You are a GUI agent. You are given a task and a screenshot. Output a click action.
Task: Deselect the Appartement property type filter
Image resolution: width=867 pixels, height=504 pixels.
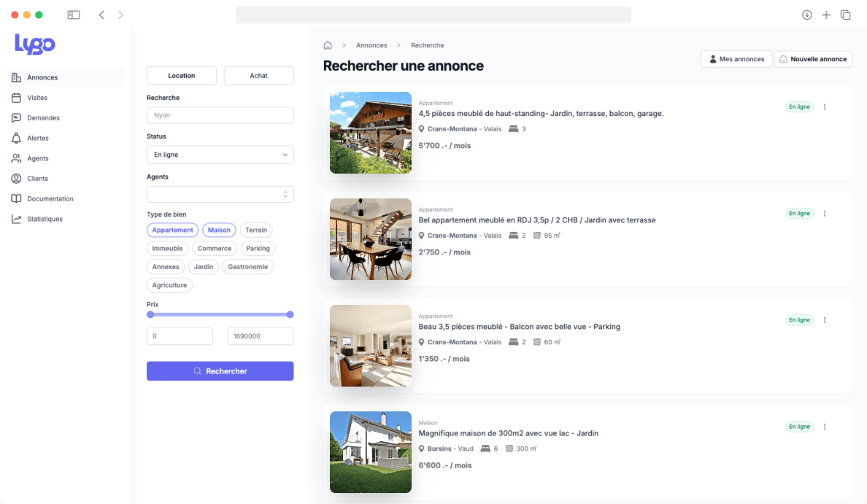tap(172, 230)
